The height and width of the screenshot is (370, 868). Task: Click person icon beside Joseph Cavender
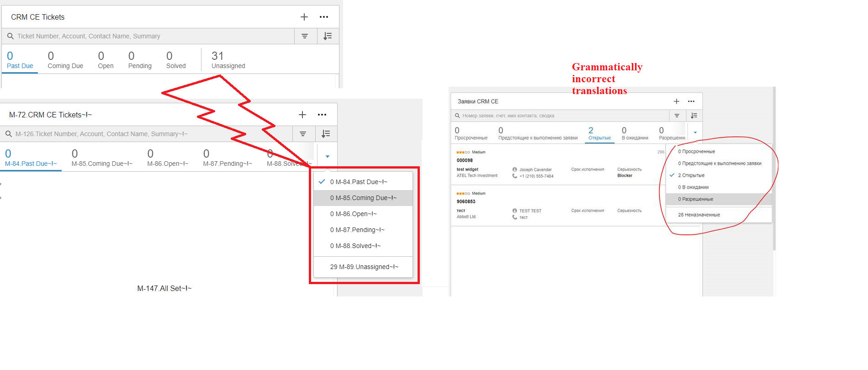[515, 169]
